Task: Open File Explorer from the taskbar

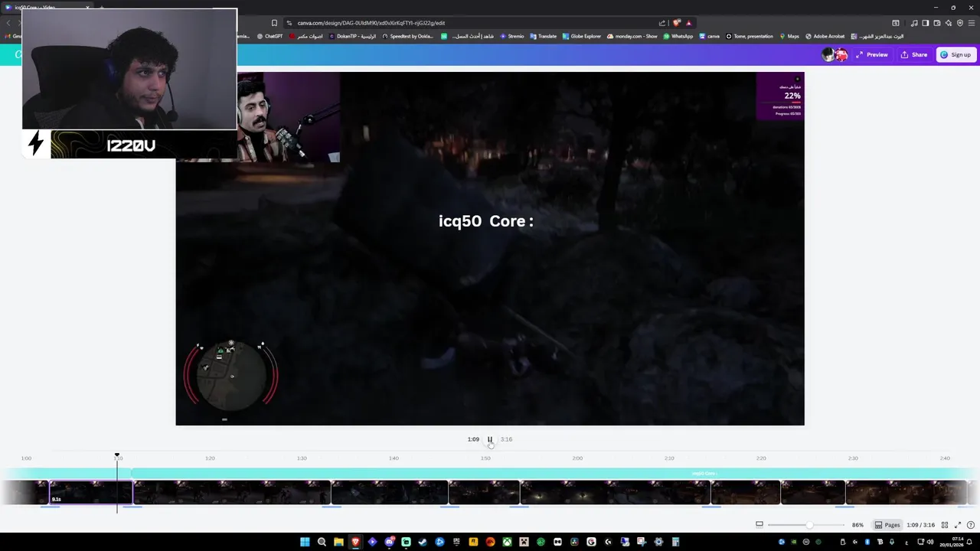Action: (x=338, y=542)
